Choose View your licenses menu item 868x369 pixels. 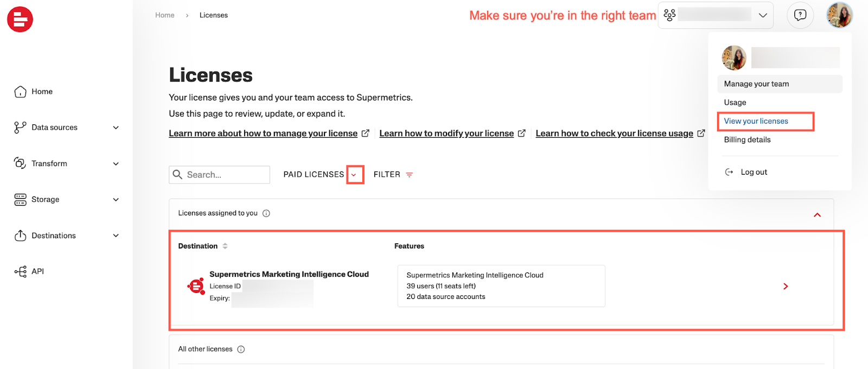pos(756,121)
